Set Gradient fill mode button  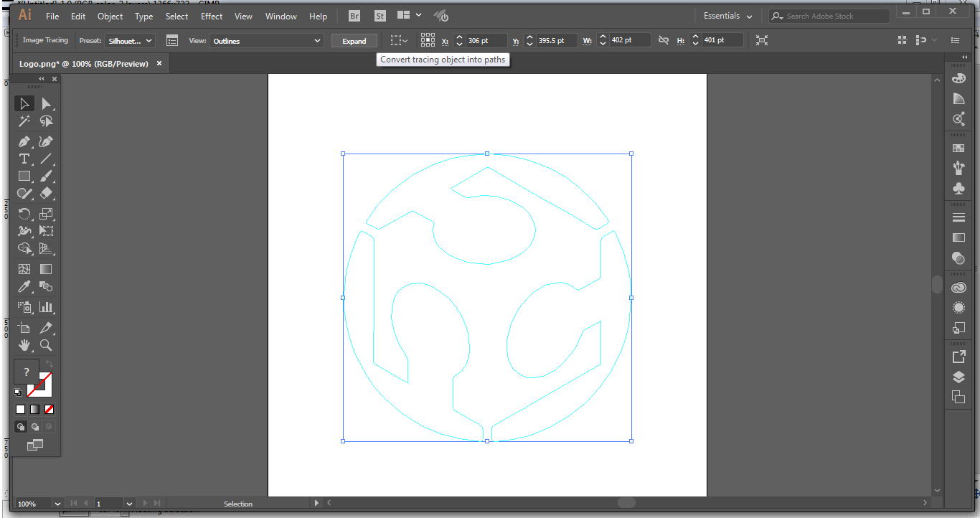34,410
